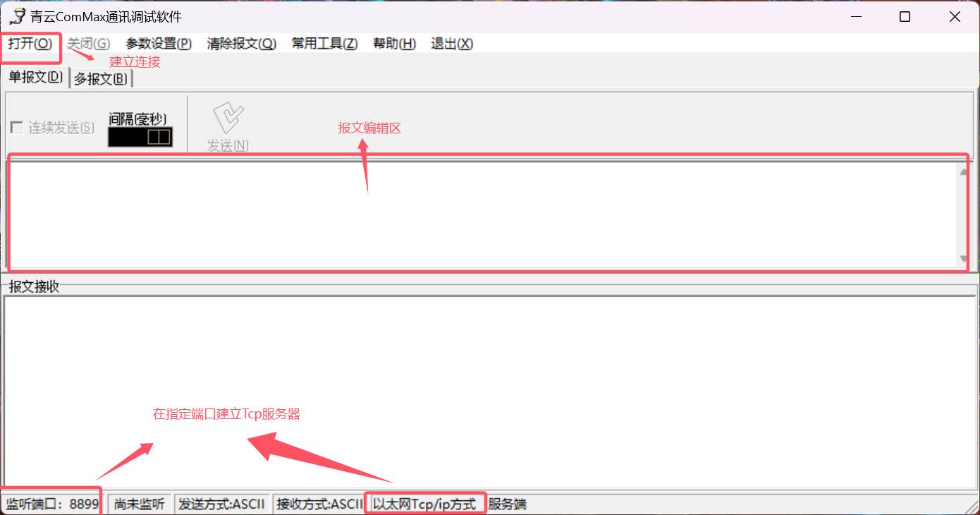The height and width of the screenshot is (515, 980).
Task: Click the 青云ComMax app icon in title bar
Action: tap(18, 16)
